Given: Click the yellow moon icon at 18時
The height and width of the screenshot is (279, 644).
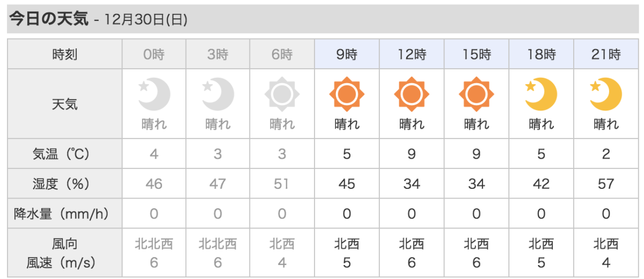Looking at the screenshot, I should point(541,94).
